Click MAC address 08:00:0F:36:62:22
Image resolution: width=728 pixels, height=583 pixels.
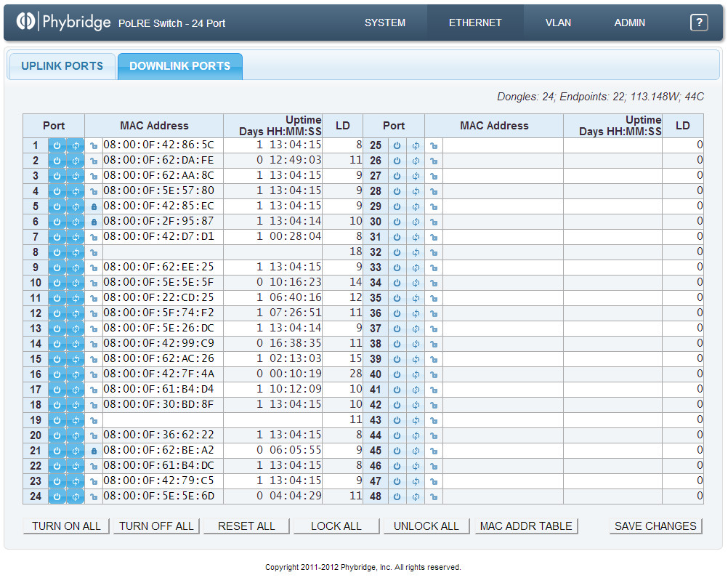click(158, 435)
